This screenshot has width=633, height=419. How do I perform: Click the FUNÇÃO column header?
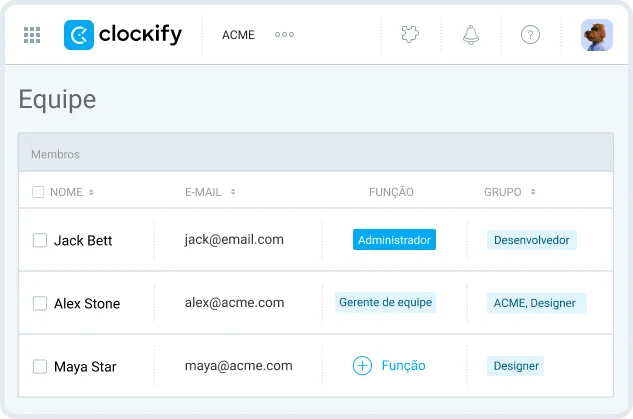391,192
